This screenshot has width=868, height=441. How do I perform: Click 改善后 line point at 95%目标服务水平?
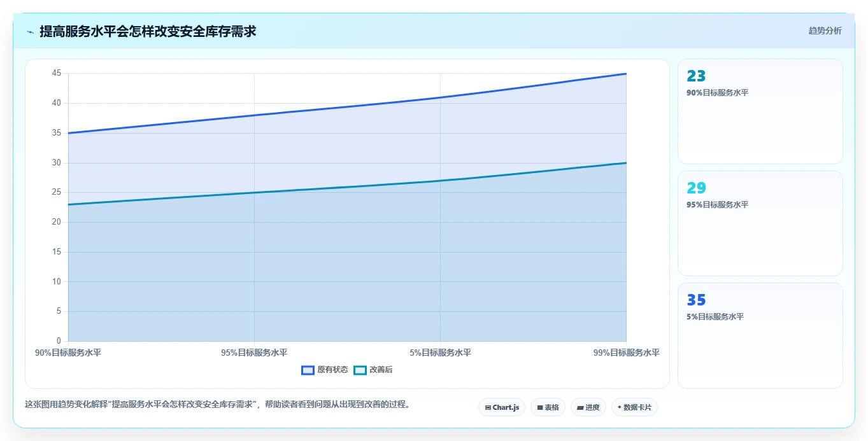click(x=254, y=193)
